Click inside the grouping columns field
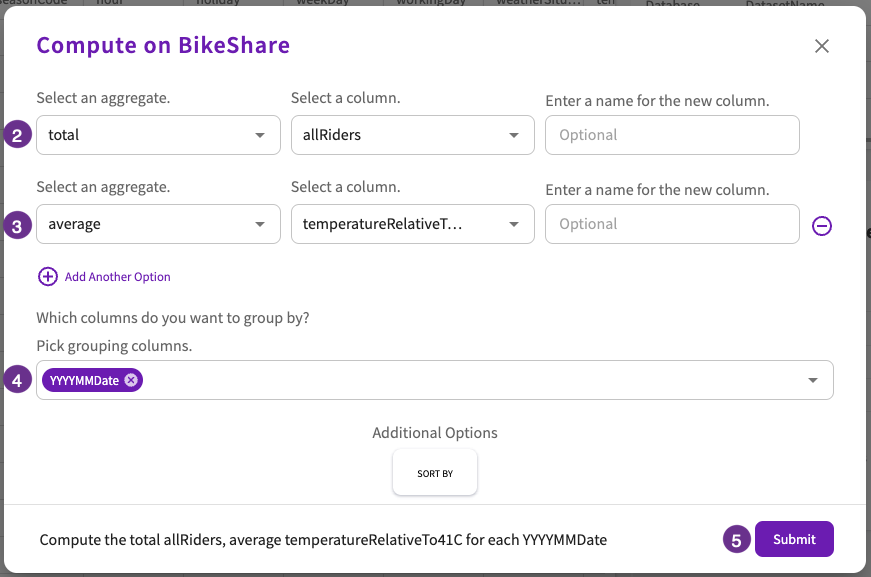Image resolution: width=871 pixels, height=577 pixels. click(435, 380)
